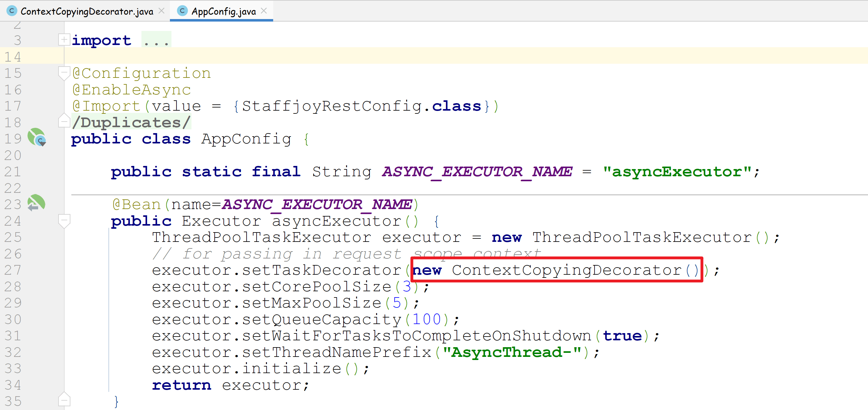Screen dimensions: 868x410
Task: Click the /Duplicates/ folded suppression comment
Action: (131, 122)
